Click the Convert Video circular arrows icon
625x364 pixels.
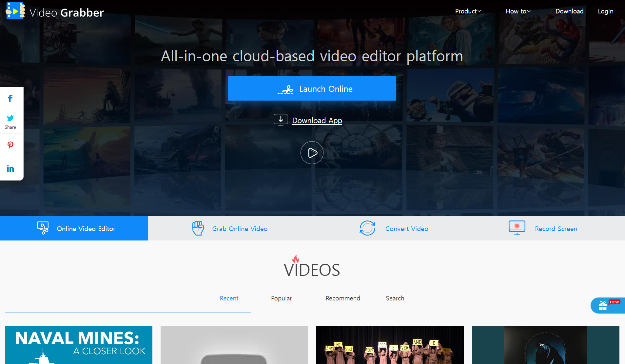[367, 228]
